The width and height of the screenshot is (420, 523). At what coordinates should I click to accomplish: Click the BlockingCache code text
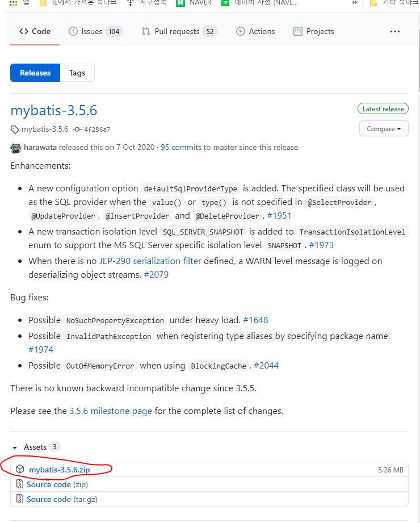(x=219, y=366)
